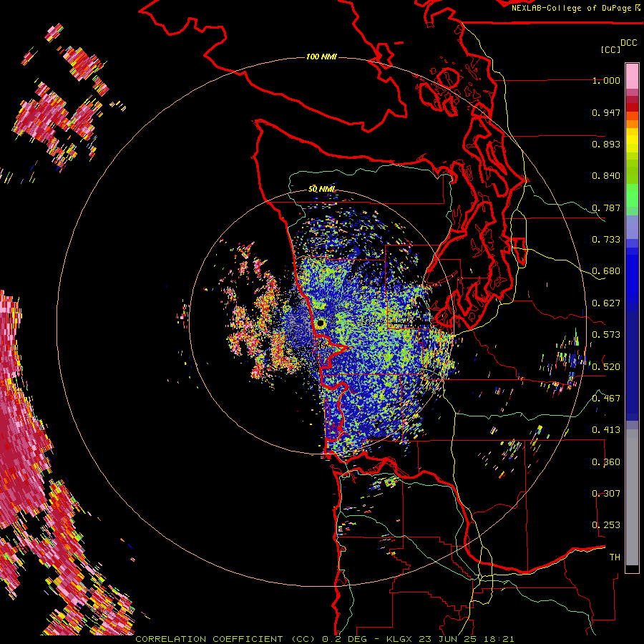
Task: Click the 0.253 scale value
Action: click(x=606, y=525)
